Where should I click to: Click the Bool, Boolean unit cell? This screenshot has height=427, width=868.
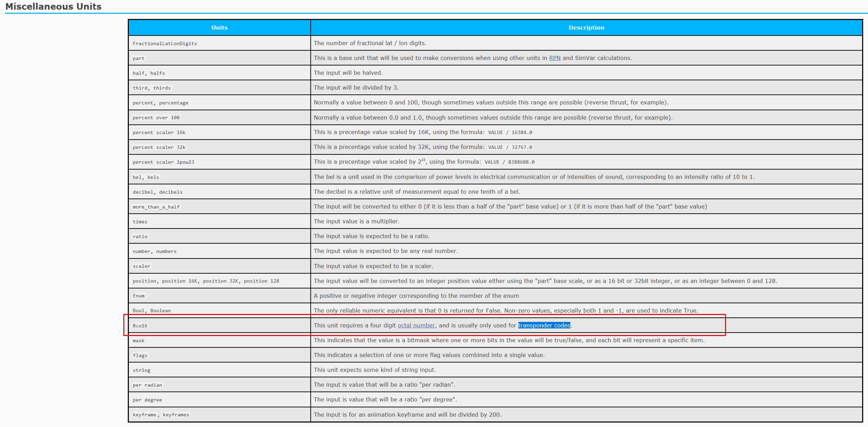[152, 311]
